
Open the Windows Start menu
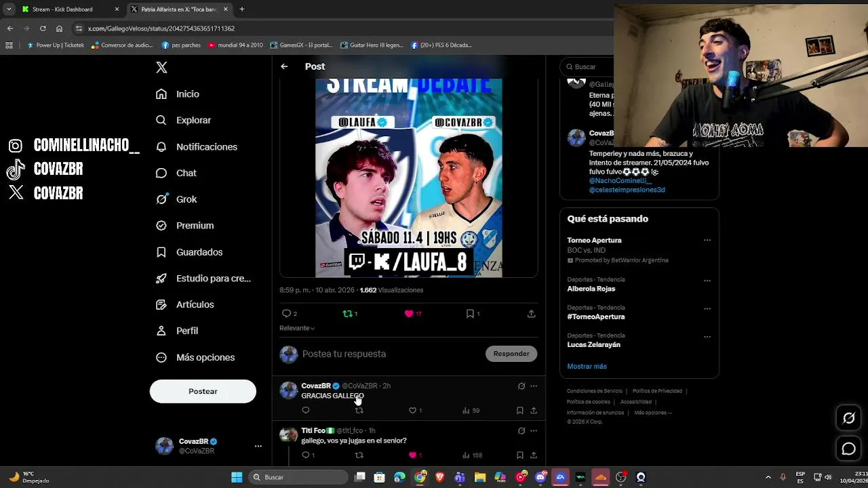point(237,477)
